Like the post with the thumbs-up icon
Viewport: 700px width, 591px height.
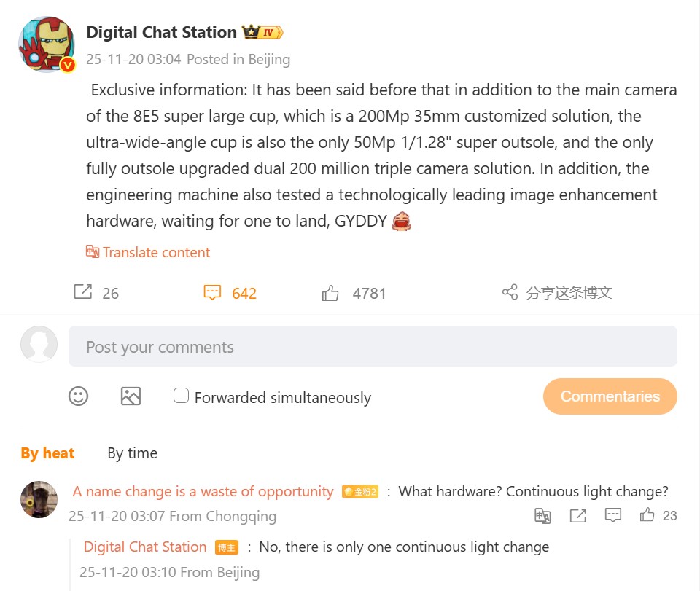[x=330, y=293]
